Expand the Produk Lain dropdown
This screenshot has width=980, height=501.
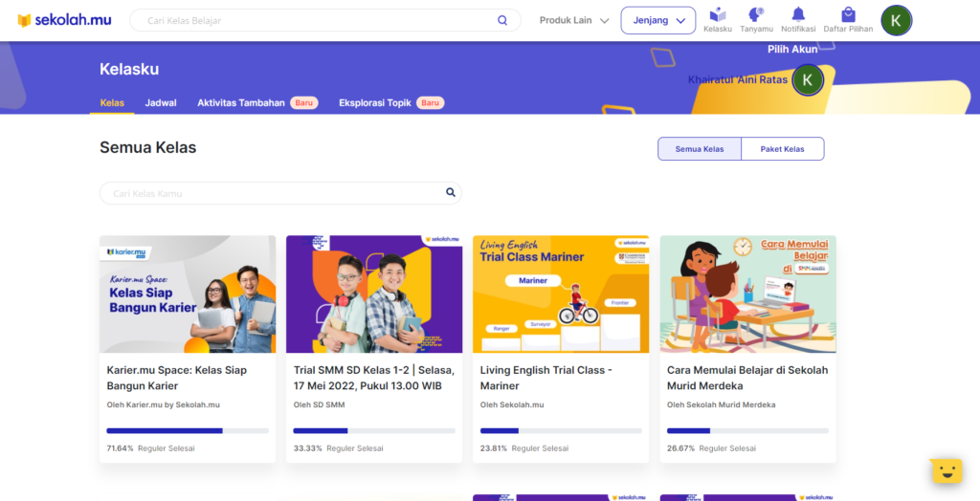(574, 21)
